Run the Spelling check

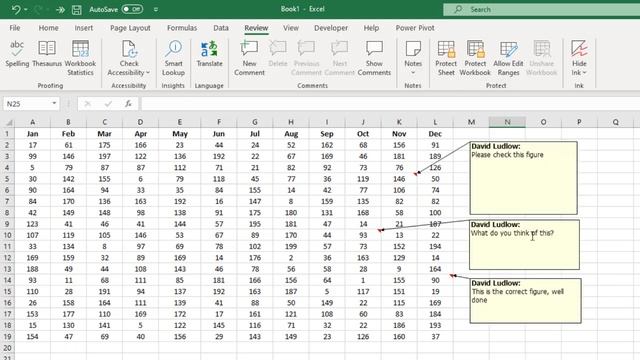(x=17, y=54)
